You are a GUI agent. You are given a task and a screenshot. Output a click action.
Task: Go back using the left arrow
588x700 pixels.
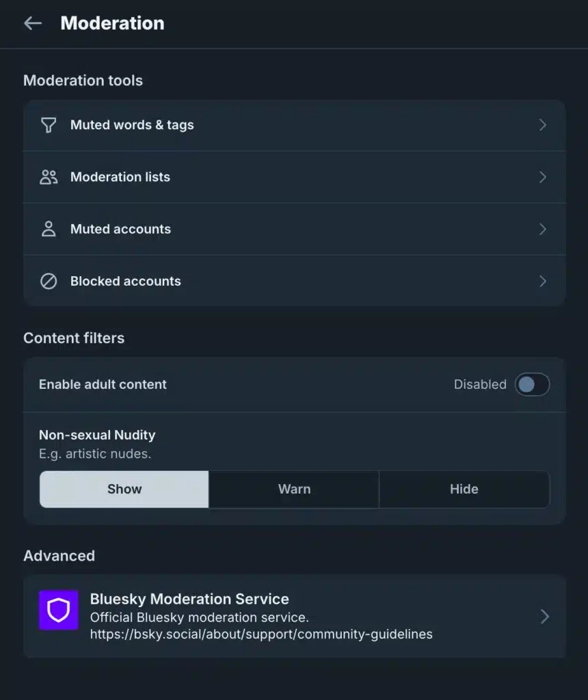pos(33,23)
